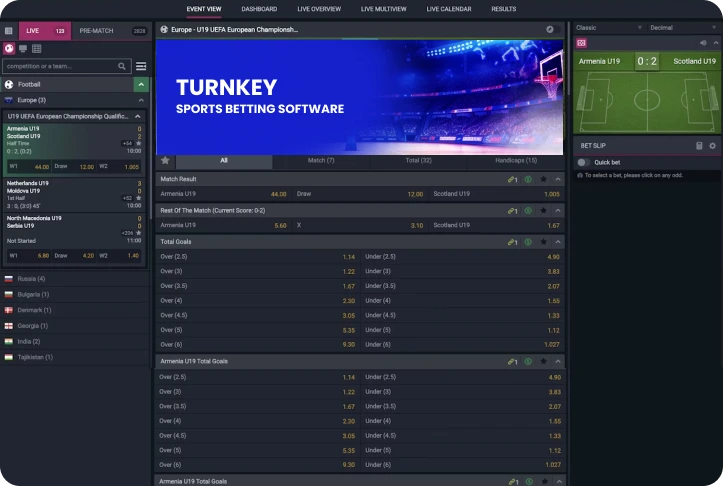Image resolution: width=723 pixels, height=486 pixels.
Task: Select the monitor view icon under LIVE
Action: coord(23,48)
